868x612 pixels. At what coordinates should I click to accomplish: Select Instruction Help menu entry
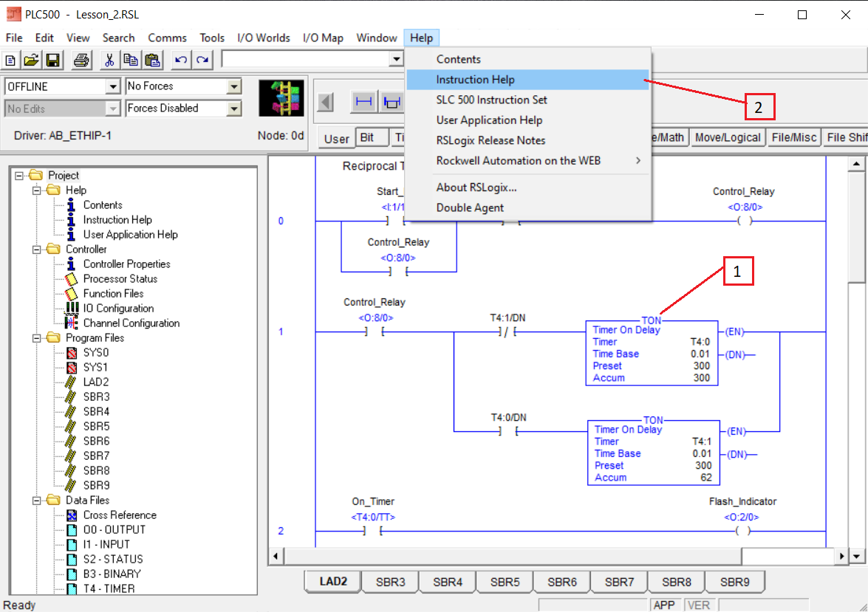[x=528, y=80]
